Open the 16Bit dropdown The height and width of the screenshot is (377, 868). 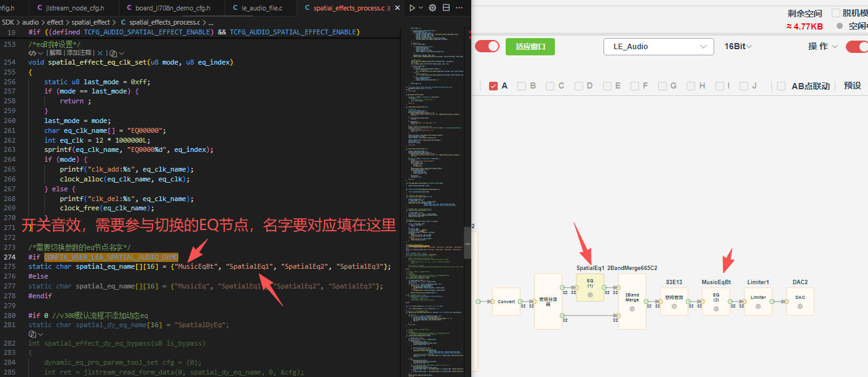coord(738,47)
